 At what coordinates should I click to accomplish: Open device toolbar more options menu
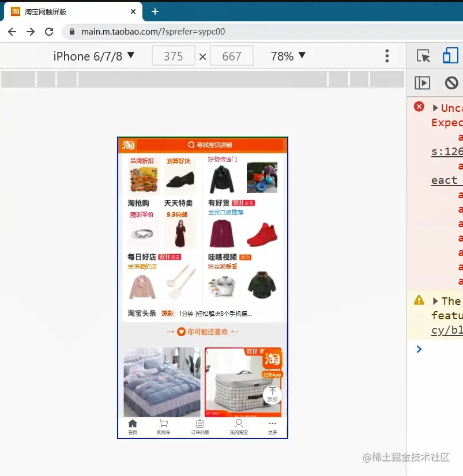click(x=387, y=56)
